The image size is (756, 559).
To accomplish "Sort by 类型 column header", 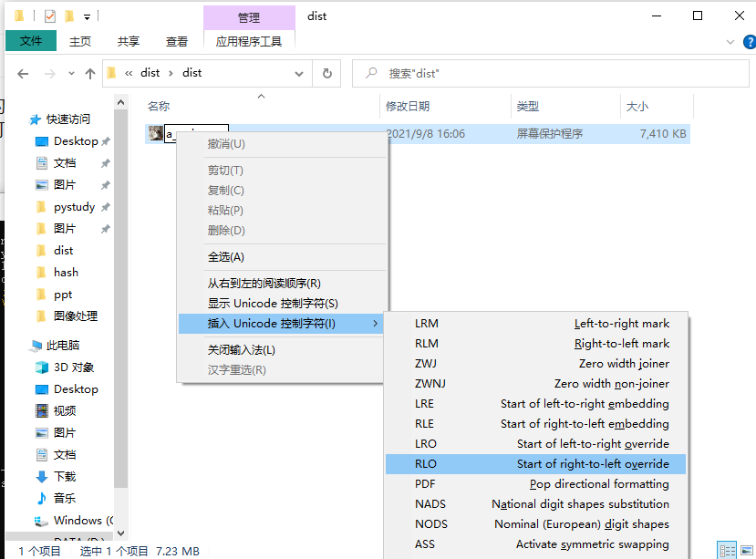I will pyautogui.click(x=527, y=106).
